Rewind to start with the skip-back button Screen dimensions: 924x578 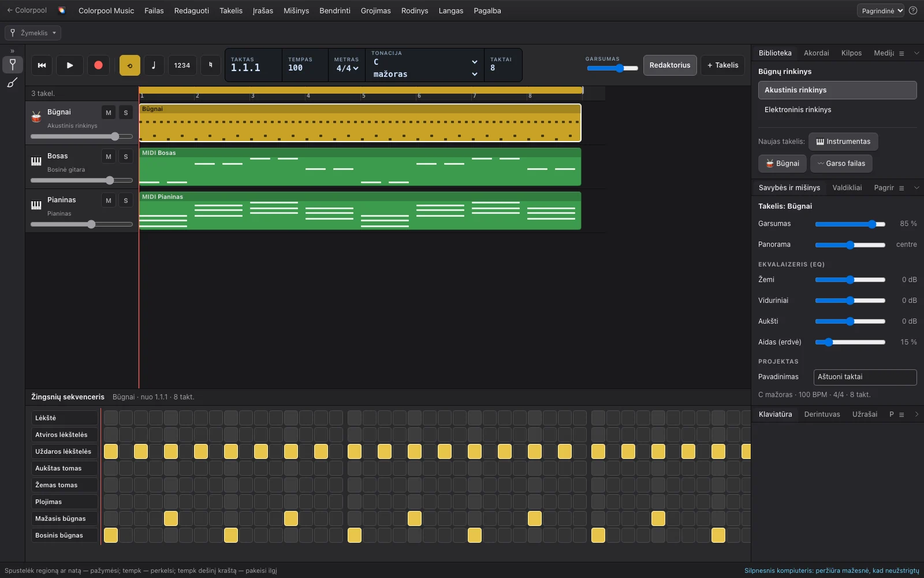42,65
